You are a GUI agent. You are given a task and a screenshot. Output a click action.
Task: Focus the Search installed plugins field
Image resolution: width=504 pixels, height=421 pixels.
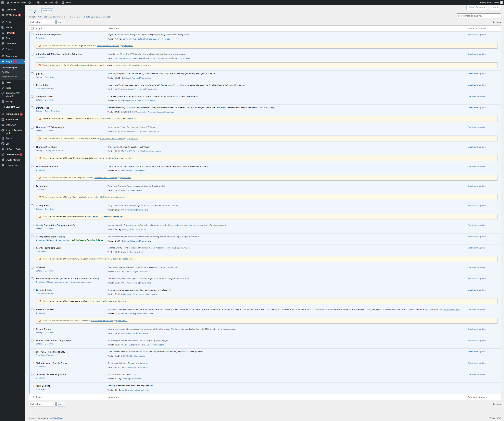point(478,16)
